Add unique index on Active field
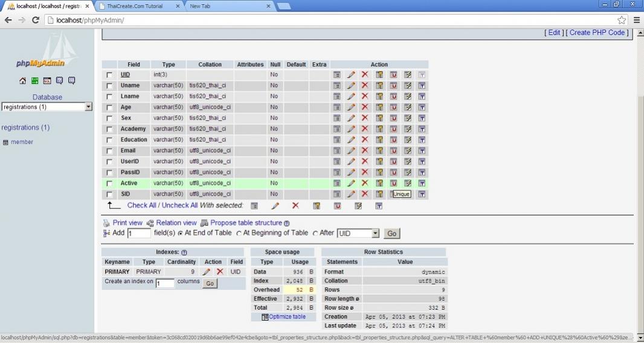The height and width of the screenshot is (343, 644). point(393,183)
